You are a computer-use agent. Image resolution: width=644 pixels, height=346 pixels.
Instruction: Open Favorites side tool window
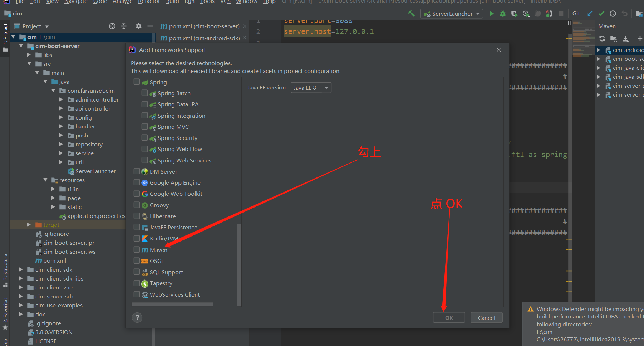pos(5,314)
